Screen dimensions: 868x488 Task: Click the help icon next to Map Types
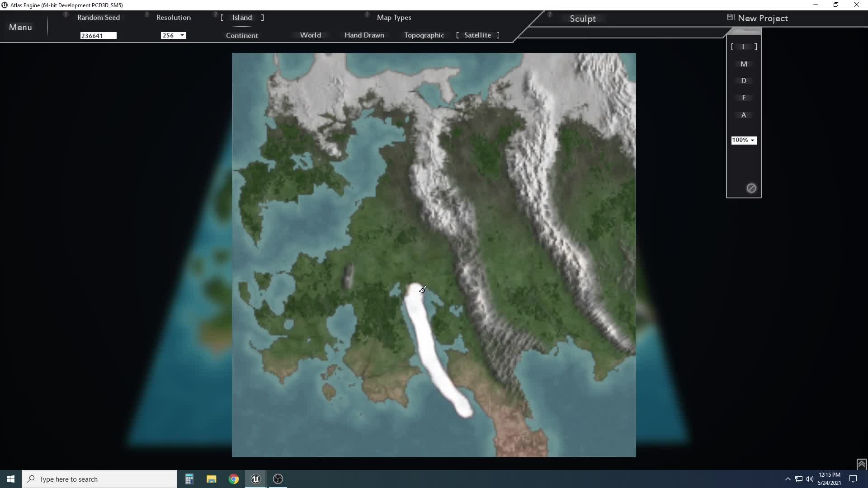[x=367, y=15]
